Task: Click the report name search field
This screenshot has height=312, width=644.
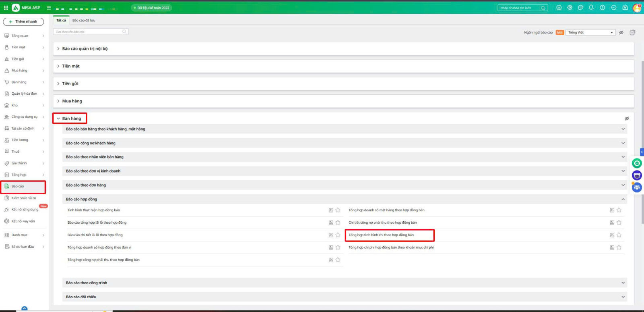Action: pyautogui.click(x=89, y=32)
